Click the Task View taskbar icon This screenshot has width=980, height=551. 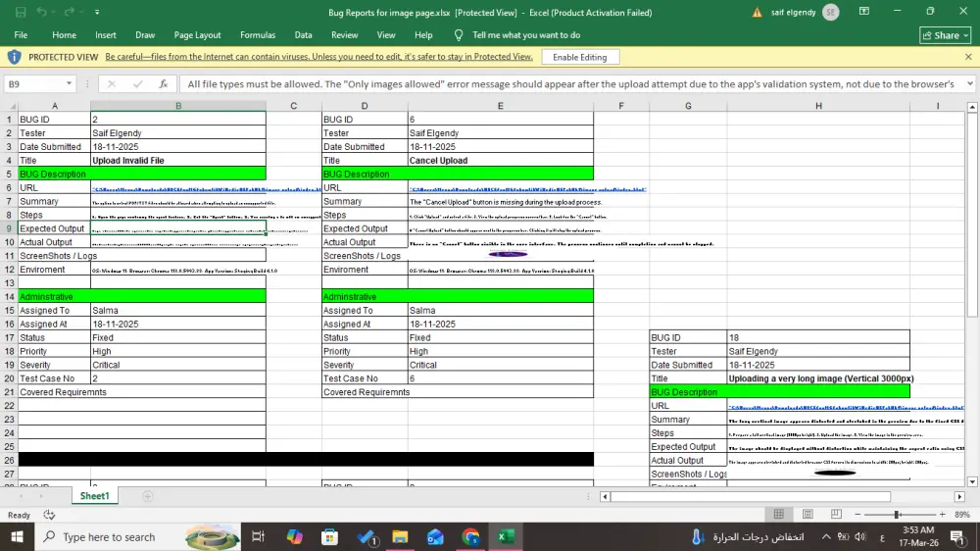tap(258, 536)
